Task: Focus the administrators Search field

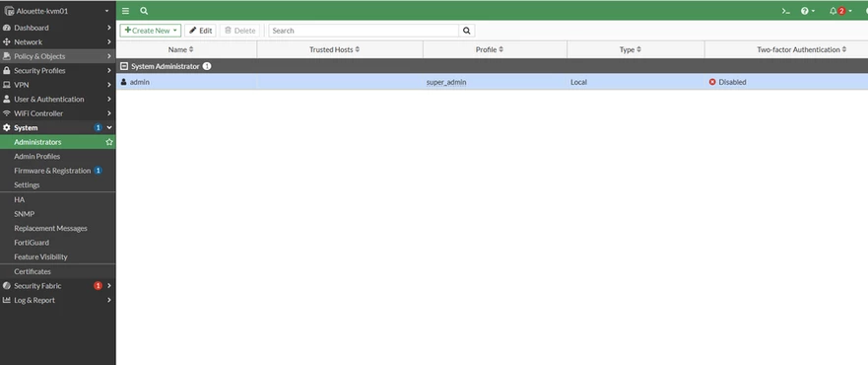Action: pyautogui.click(x=364, y=31)
